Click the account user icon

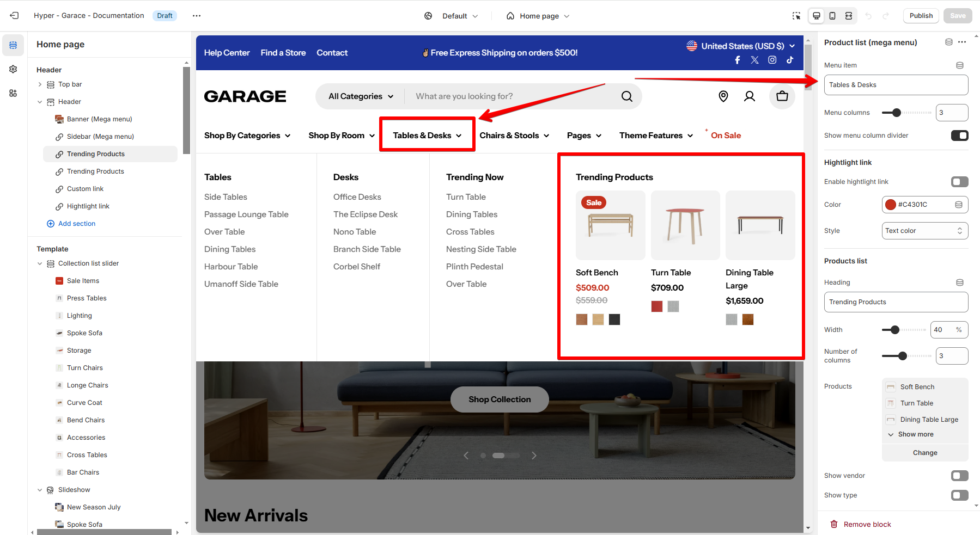[750, 96]
